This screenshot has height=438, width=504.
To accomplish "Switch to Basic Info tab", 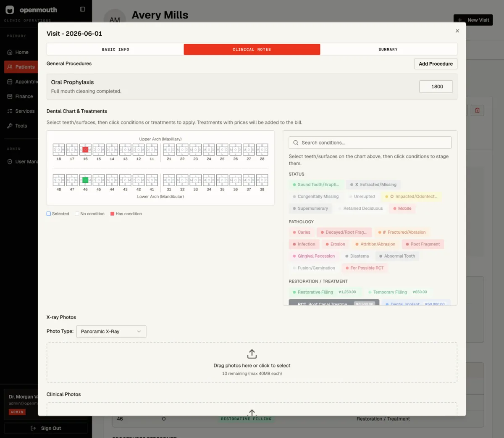I will coord(115,49).
